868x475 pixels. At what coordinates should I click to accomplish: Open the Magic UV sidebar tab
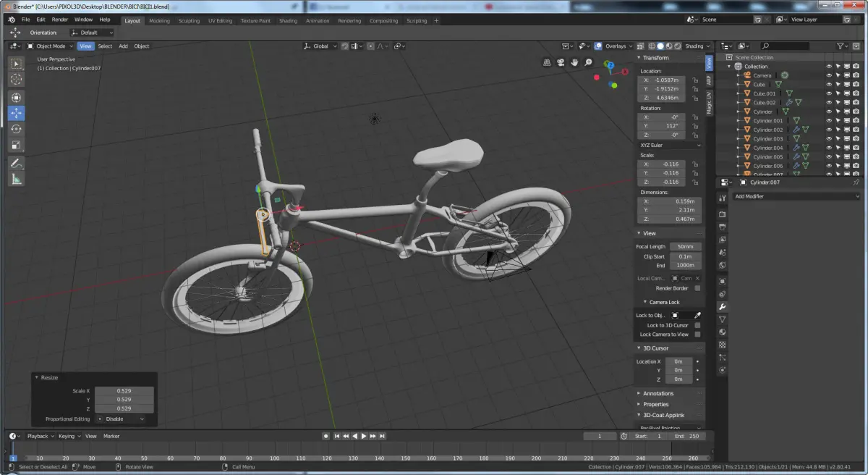[709, 103]
